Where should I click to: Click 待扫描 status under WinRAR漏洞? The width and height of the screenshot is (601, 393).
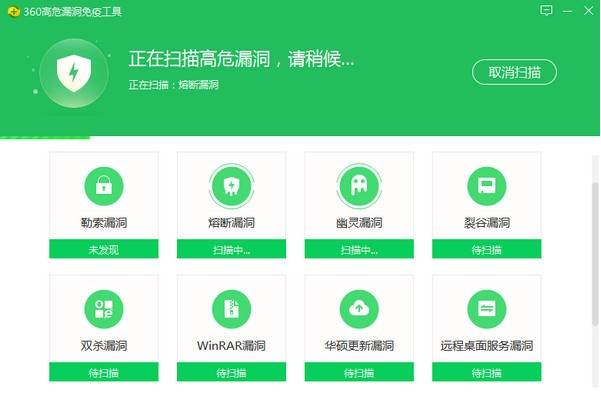[231, 372]
